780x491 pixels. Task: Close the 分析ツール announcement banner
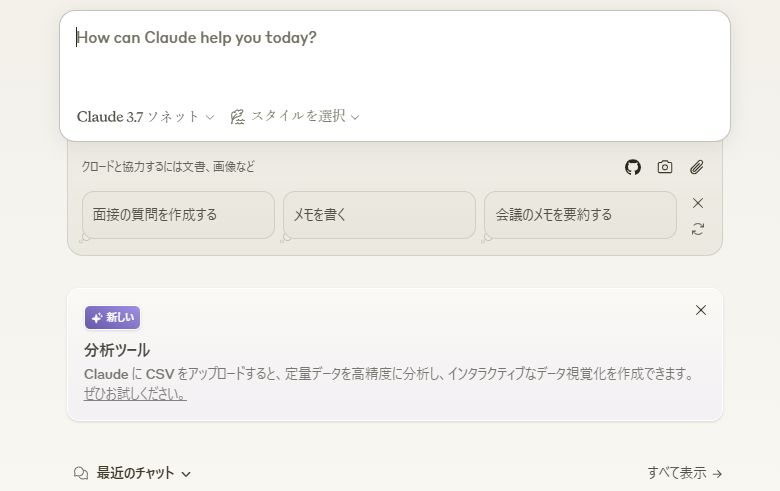pyautogui.click(x=701, y=310)
